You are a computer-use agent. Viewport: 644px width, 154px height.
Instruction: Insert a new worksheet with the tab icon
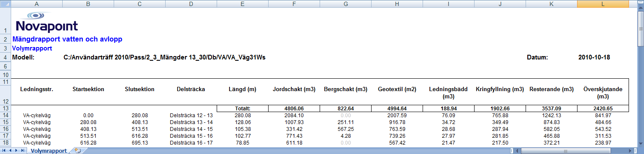pyautogui.click(x=78, y=151)
